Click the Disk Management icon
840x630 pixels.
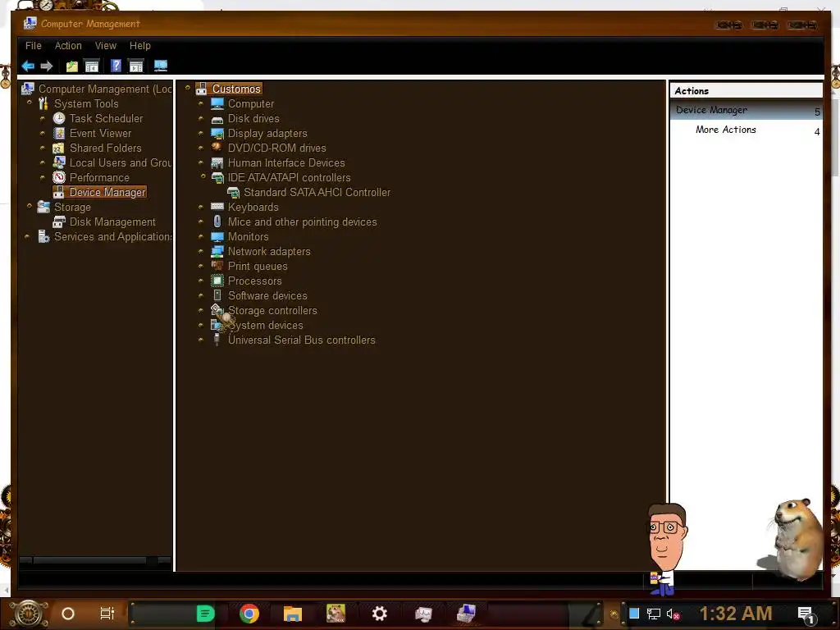pos(59,221)
